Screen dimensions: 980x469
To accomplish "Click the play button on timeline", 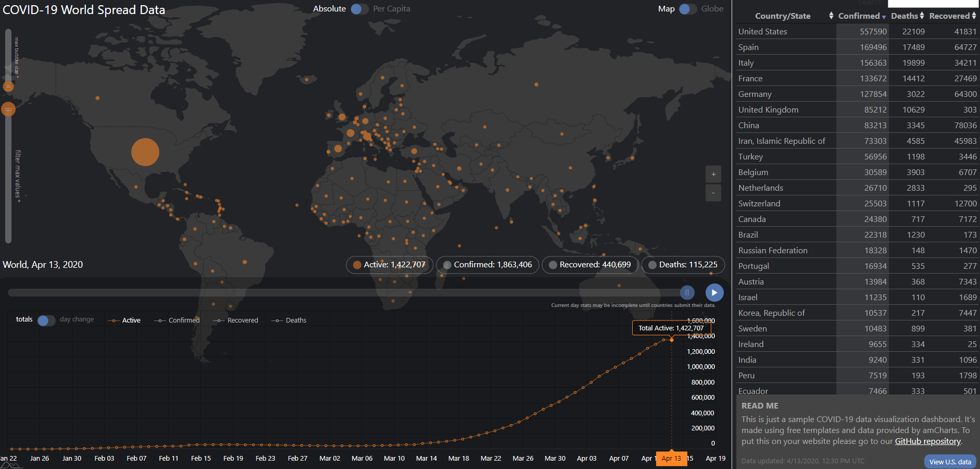I will click(714, 292).
